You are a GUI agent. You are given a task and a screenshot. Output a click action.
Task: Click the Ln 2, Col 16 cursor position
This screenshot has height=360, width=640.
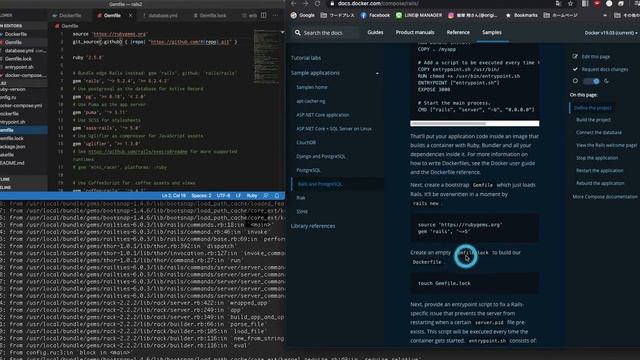tap(173, 196)
